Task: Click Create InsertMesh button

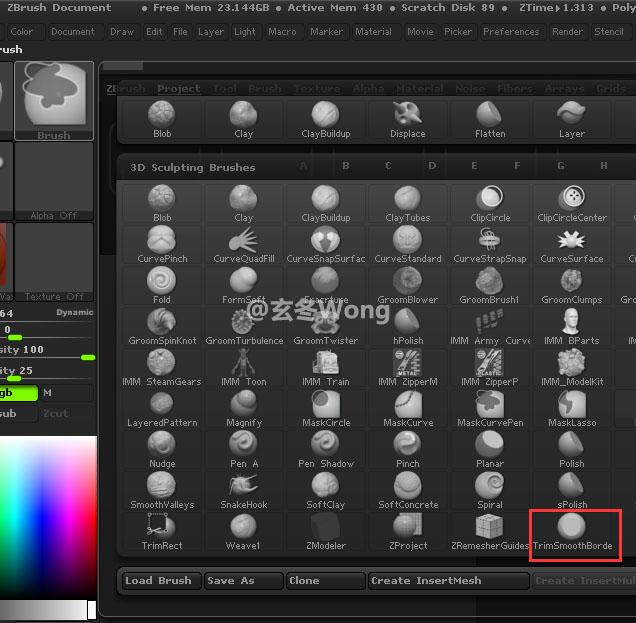Action: 449,580
